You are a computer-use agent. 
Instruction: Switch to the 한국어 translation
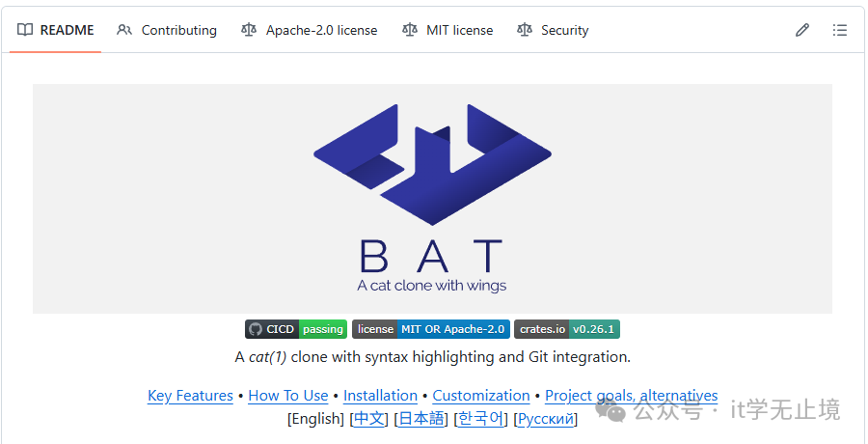tap(481, 419)
